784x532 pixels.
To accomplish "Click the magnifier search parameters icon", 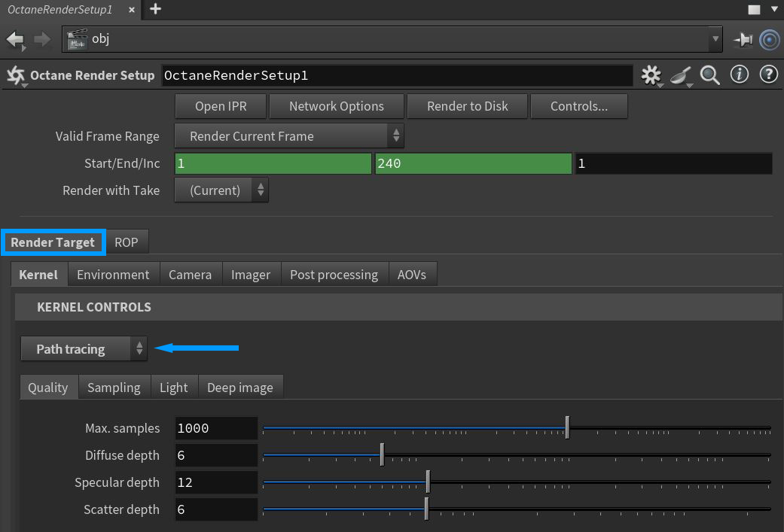I will pyautogui.click(x=709, y=75).
